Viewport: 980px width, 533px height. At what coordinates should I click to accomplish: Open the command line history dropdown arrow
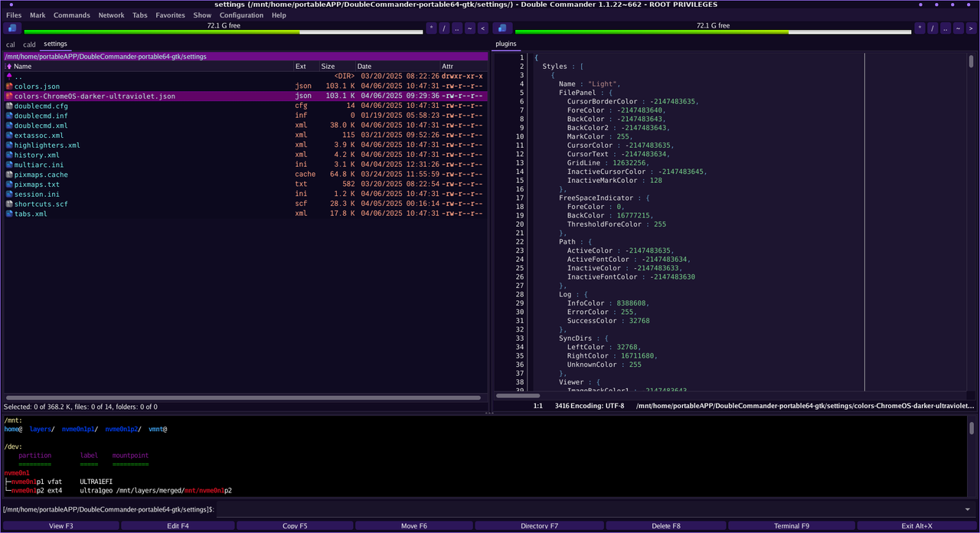[x=969, y=509]
